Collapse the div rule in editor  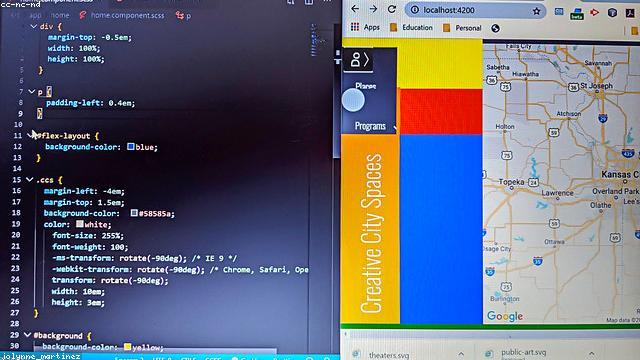pyautogui.click(x=33, y=27)
